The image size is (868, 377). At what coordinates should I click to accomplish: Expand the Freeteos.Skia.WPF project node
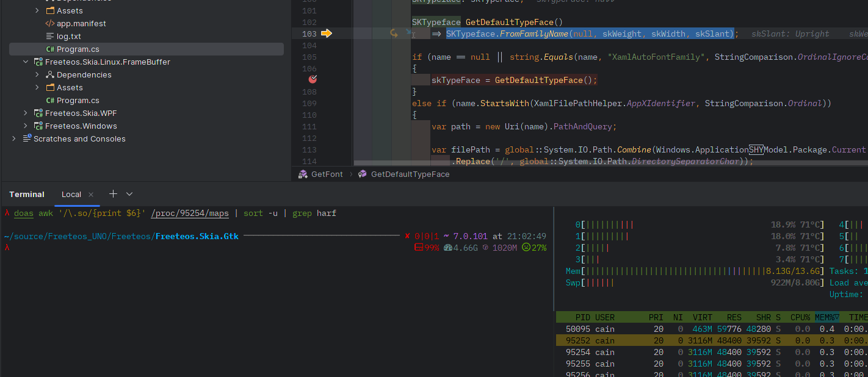24,112
